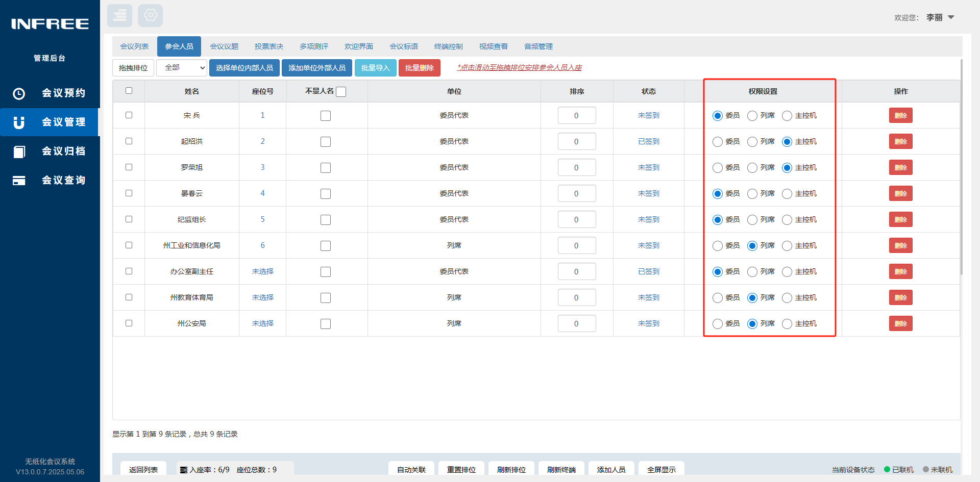Toggle the sidebar menu collapse icon
Screen dimensions: 980x482
coord(119,15)
